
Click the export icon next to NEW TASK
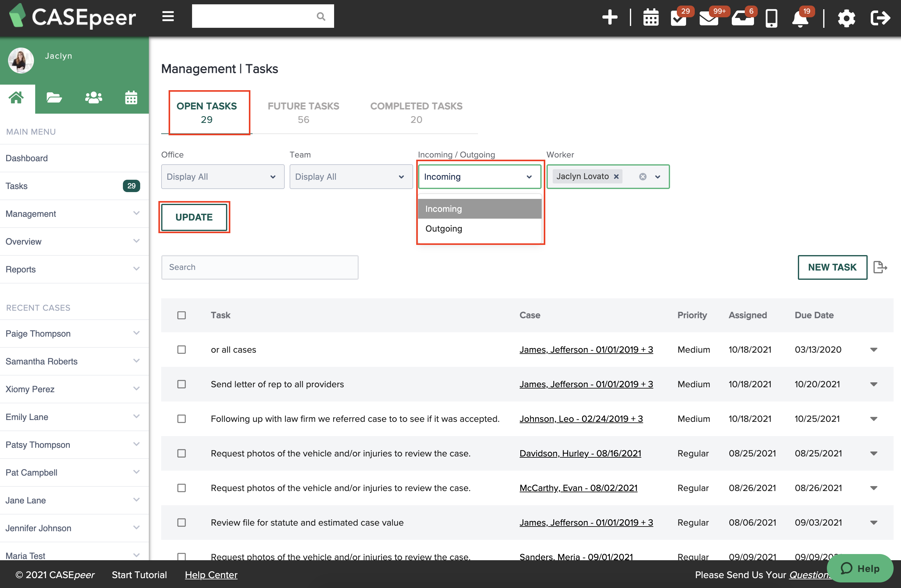(x=880, y=267)
